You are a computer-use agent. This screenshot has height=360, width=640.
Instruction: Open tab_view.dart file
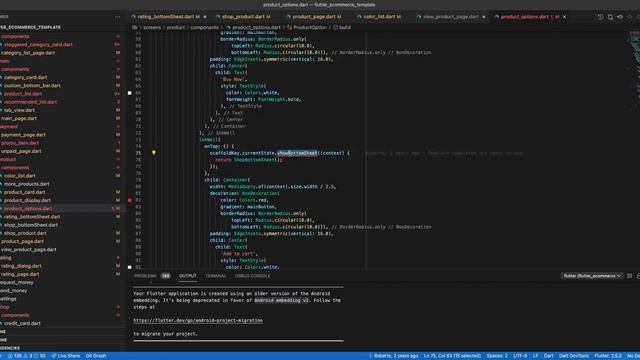pos(19,110)
